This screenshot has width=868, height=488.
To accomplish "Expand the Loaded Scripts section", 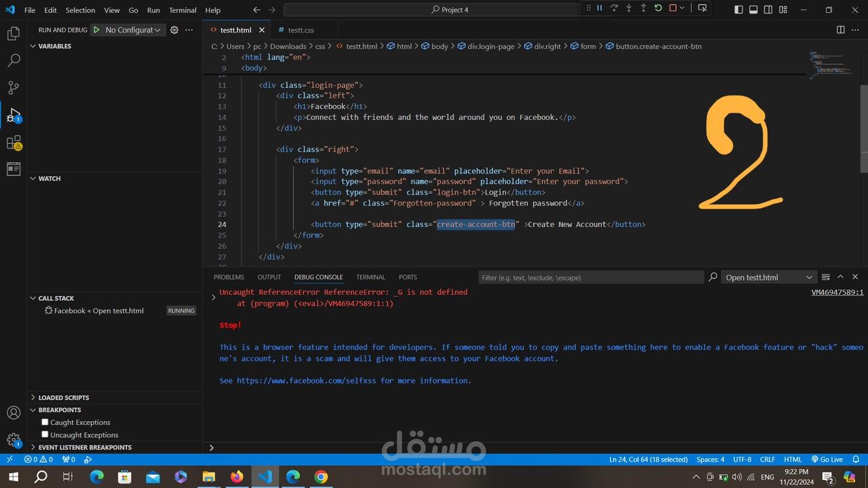I will 115,398.
